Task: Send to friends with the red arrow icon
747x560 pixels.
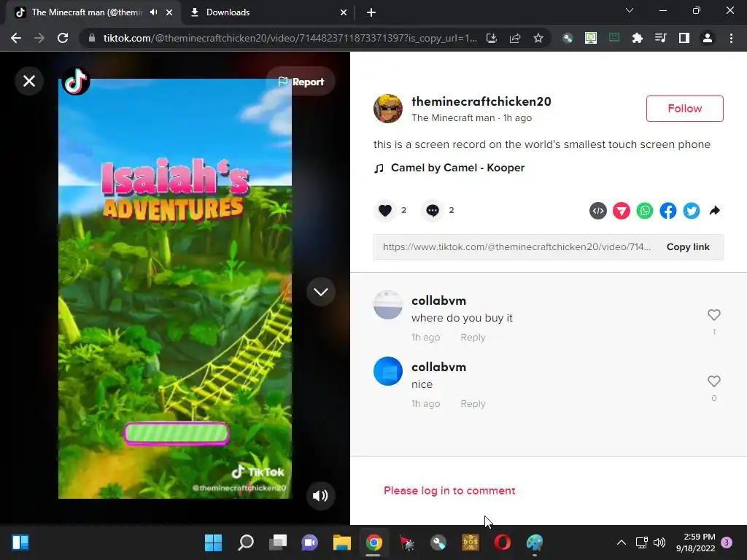Action: click(x=622, y=211)
